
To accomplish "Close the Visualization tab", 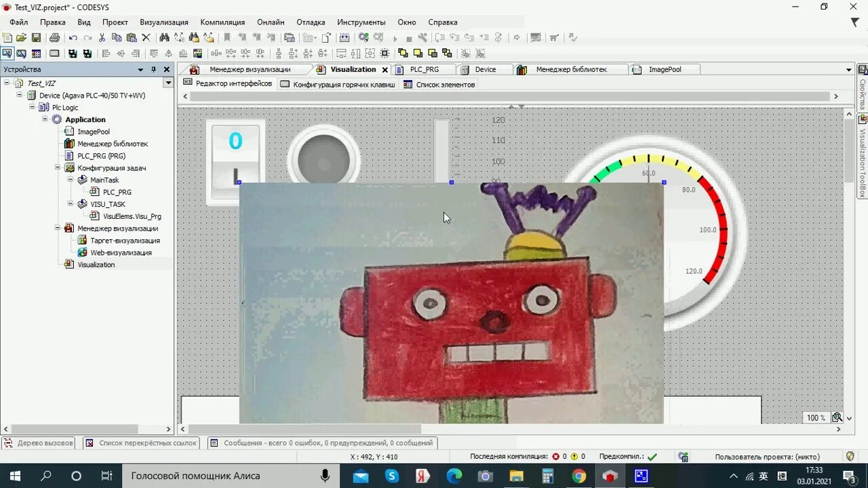I will click(x=385, y=70).
